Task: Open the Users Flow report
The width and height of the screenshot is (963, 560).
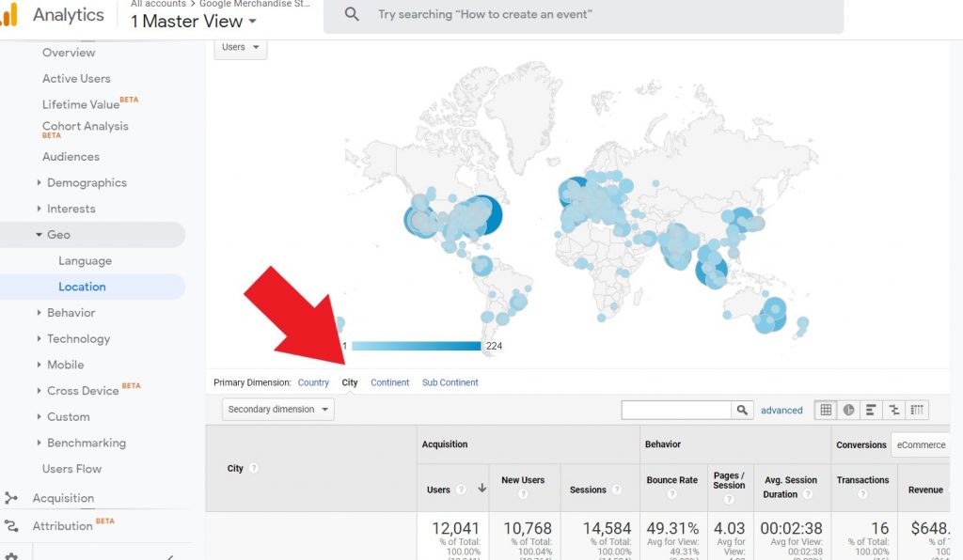Action: [x=71, y=469]
